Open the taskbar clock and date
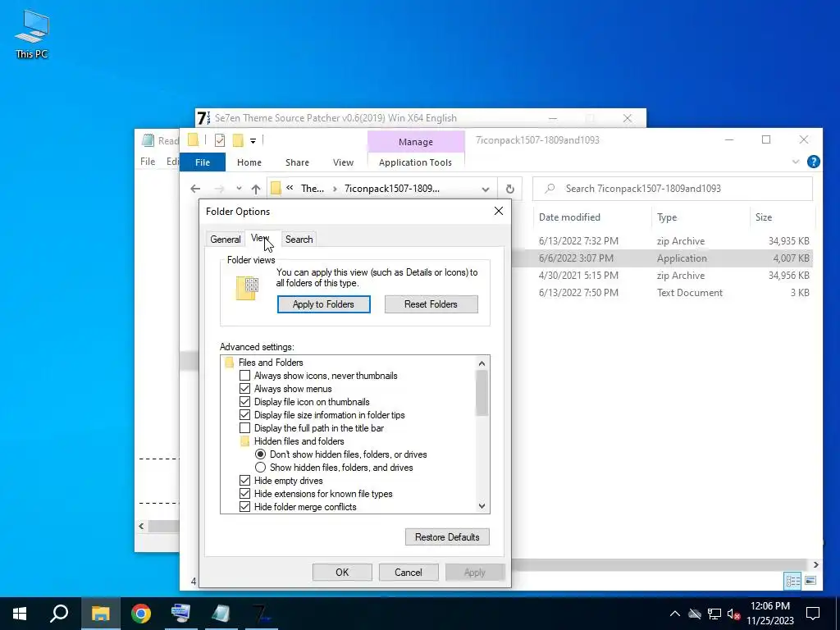The image size is (840, 630). (770, 613)
